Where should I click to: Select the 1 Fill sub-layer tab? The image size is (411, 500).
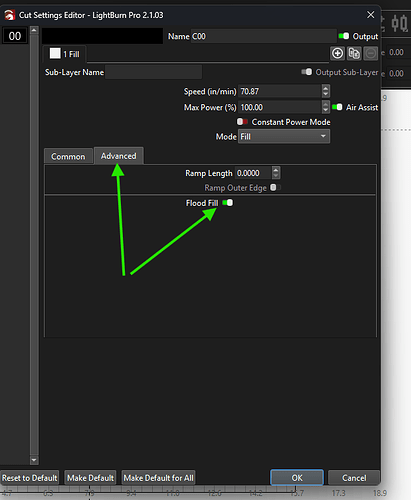click(65, 54)
